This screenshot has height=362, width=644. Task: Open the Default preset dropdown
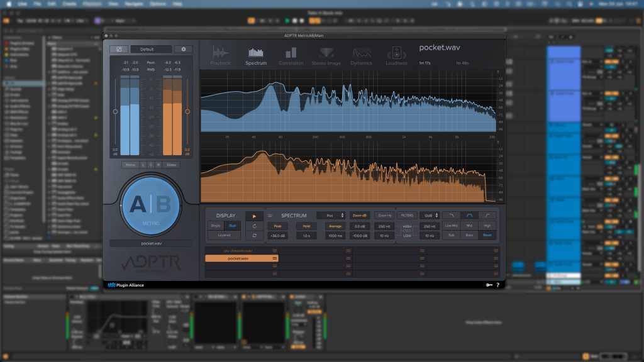(x=151, y=49)
